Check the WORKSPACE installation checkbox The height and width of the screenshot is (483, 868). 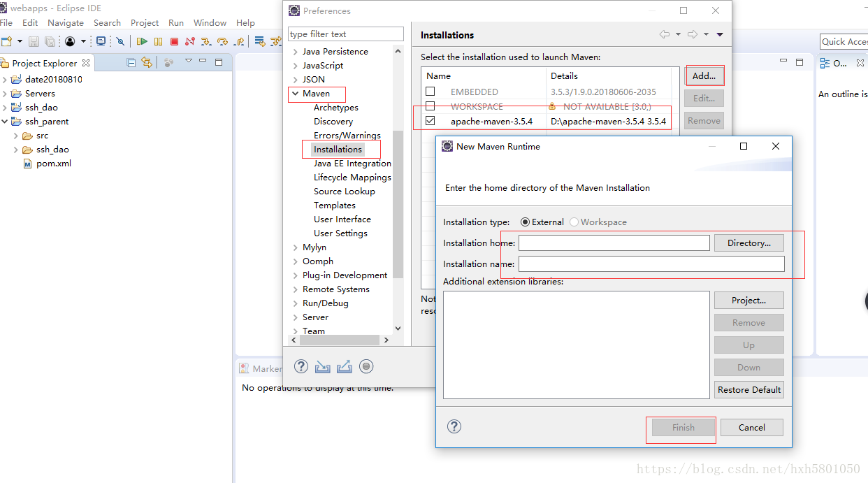click(x=431, y=106)
